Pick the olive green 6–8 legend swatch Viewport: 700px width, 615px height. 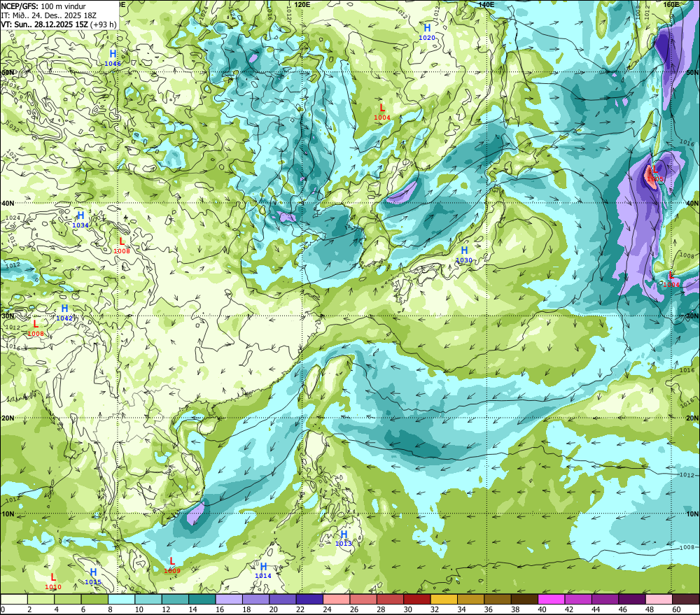tap(94, 599)
